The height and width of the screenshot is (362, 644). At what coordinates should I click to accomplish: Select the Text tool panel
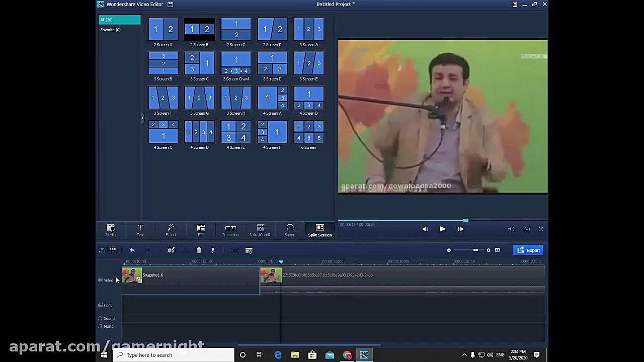140,230
